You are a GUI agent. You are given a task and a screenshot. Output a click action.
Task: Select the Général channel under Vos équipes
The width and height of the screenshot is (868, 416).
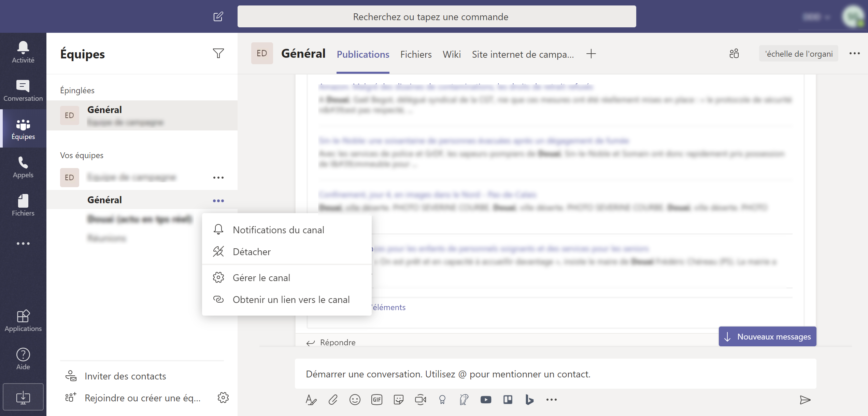coord(142,200)
